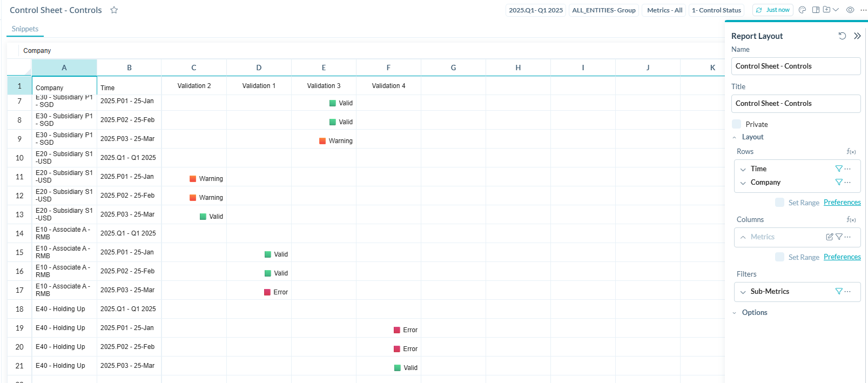Open the 2025.Q1 time period selector
This screenshot has width=868, height=383.
[x=535, y=10]
